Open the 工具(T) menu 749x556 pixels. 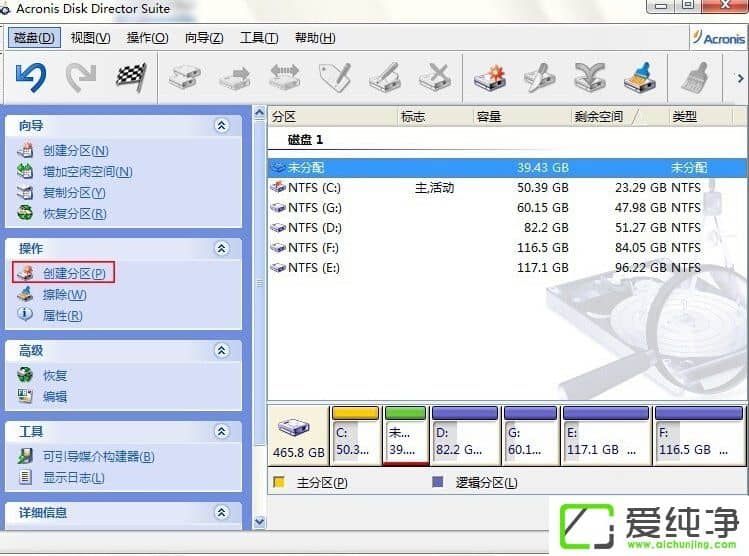259,37
